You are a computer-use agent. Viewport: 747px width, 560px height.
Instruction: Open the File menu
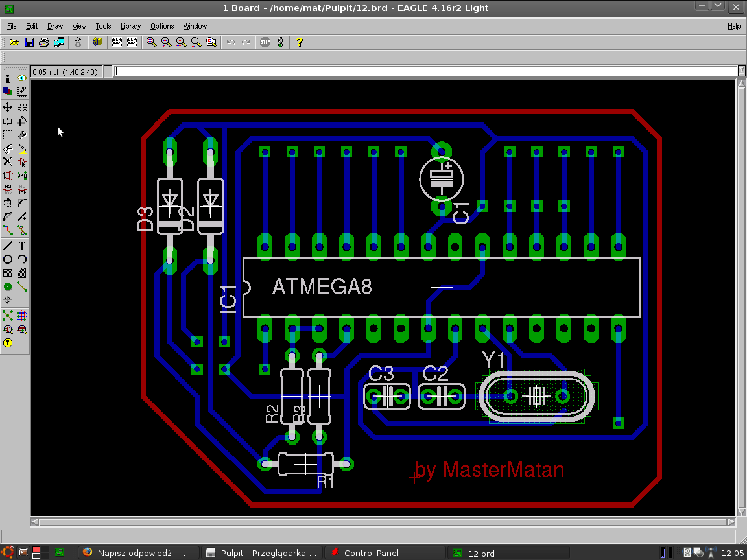tap(12, 26)
